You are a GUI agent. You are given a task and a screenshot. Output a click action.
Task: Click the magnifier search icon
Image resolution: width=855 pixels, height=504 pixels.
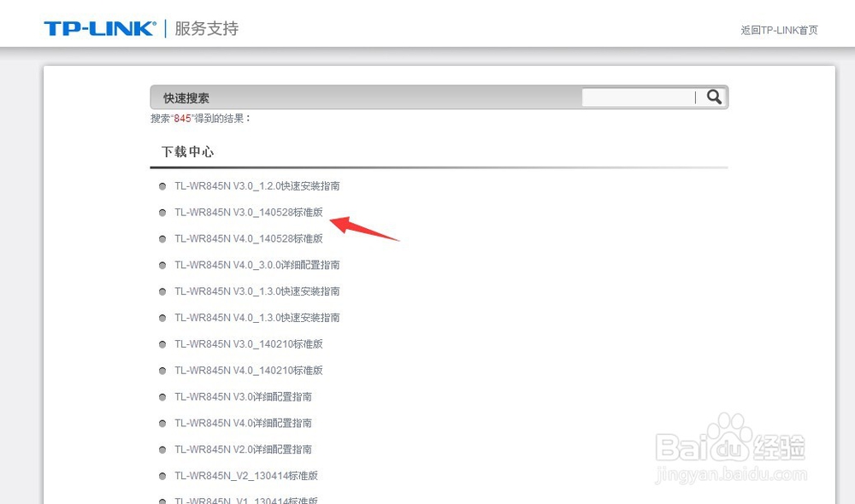[714, 97]
